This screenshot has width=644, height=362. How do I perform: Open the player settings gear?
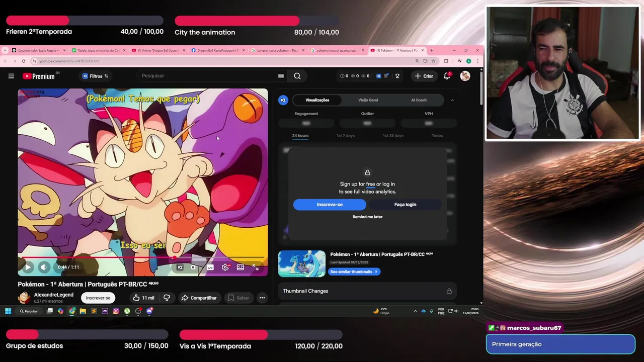(225, 267)
